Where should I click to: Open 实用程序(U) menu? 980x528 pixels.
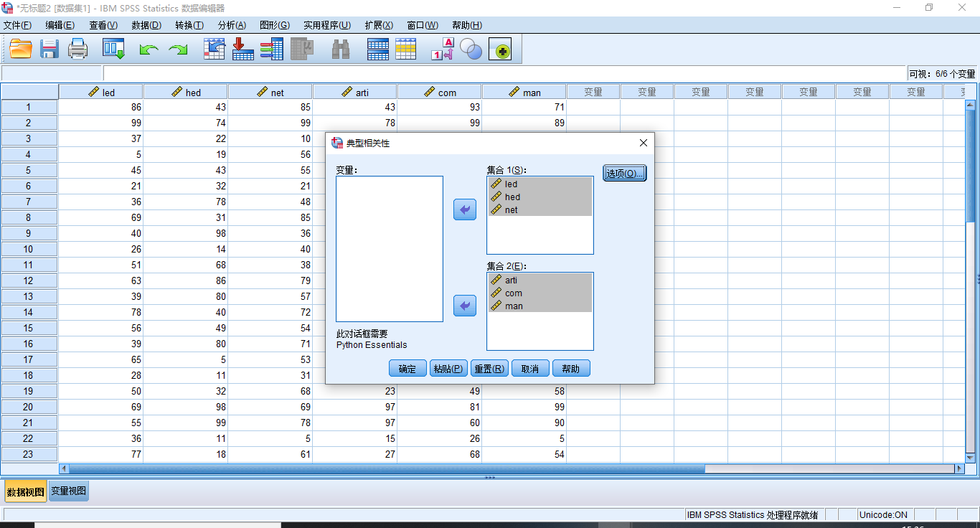[x=327, y=25]
